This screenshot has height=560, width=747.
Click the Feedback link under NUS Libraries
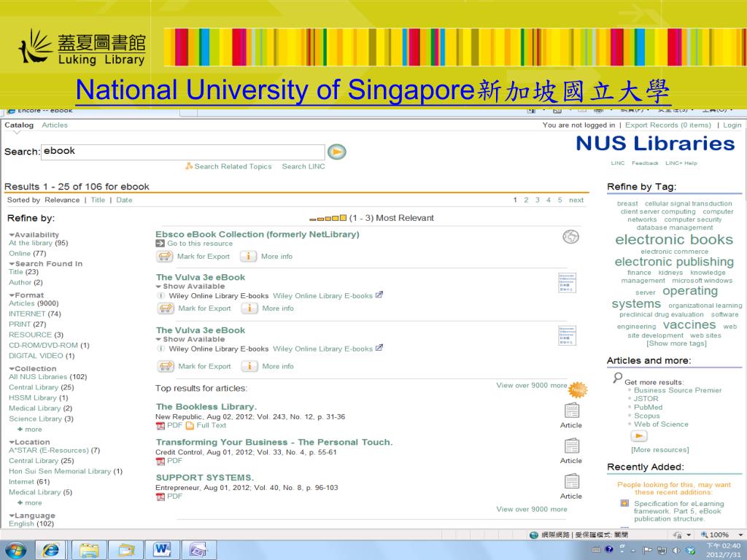coord(645,163)
